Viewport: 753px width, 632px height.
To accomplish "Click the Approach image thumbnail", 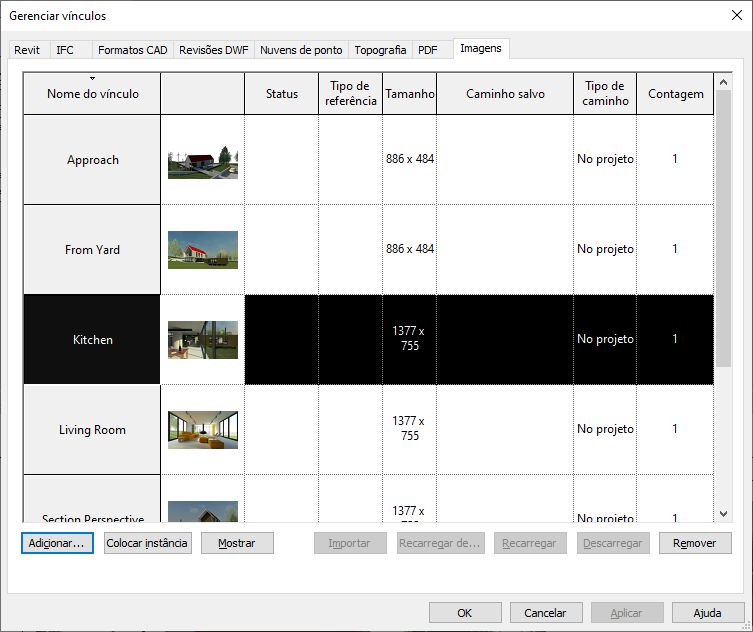I will pos(203,162).
